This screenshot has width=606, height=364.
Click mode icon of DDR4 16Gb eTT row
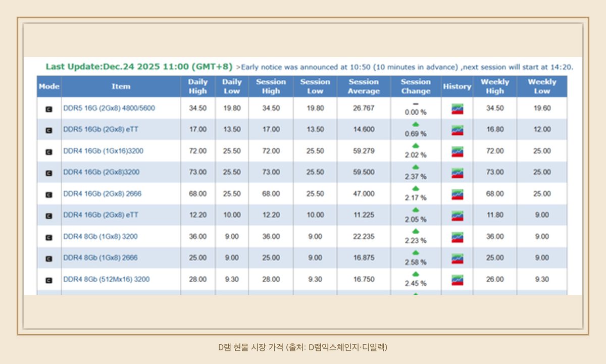[49, 216]
